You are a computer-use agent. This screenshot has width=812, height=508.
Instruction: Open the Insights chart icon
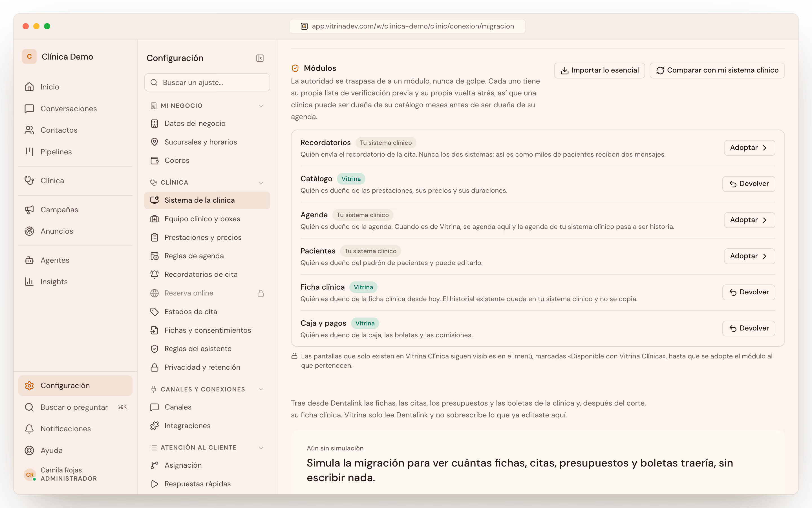[29, 282]
